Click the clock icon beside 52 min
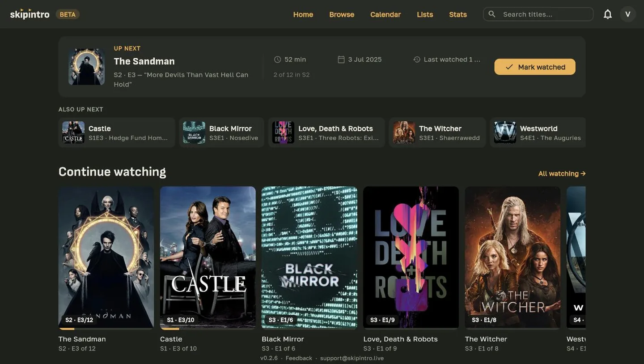 coord(277,59)
